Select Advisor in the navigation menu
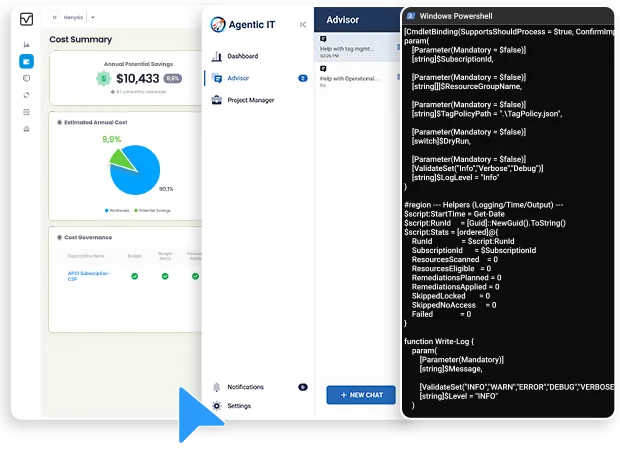 (x=238, y=78)
